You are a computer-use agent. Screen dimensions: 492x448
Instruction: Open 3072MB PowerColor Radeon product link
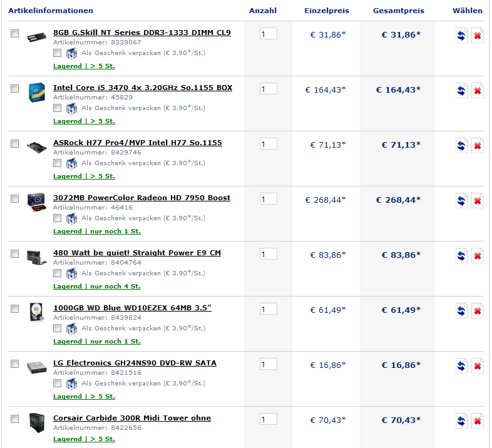pyautogui.click(x=142, y=198)
